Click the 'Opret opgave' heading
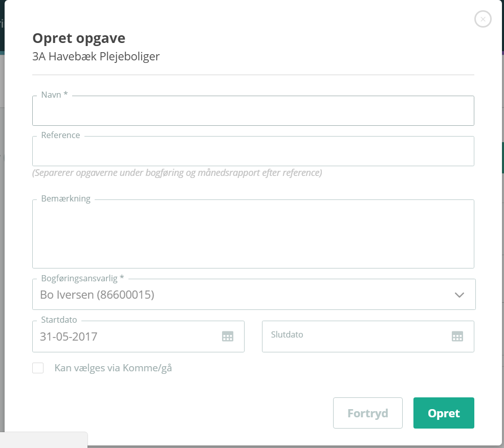This screenshot has width=504, height=448. pyautogui.click(x=79, y=38)
